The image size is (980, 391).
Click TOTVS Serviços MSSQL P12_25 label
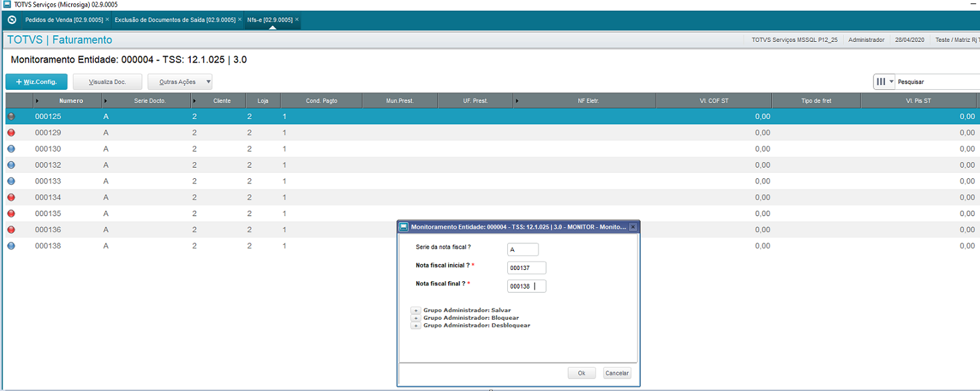795,40
